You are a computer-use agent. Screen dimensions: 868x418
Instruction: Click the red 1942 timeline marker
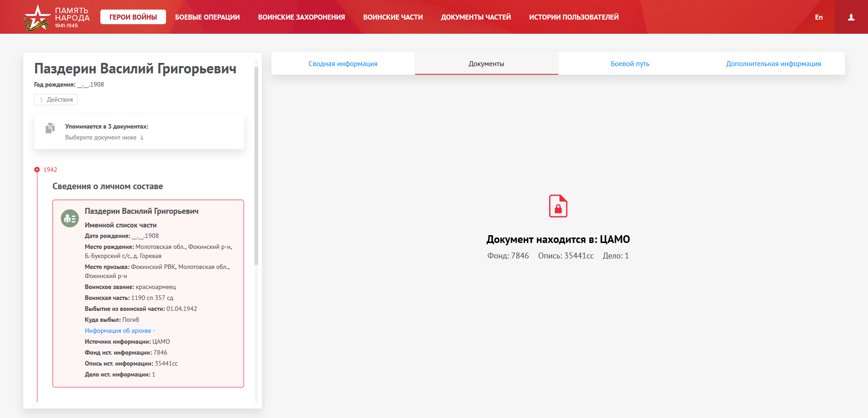point(37,170)
